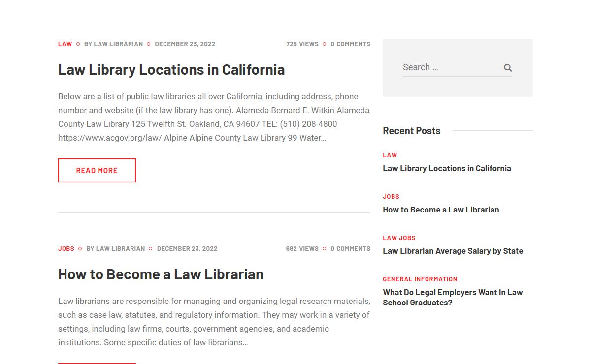Click the 725 VIEWS counter

pyautogui.click(x=302, y=44)
